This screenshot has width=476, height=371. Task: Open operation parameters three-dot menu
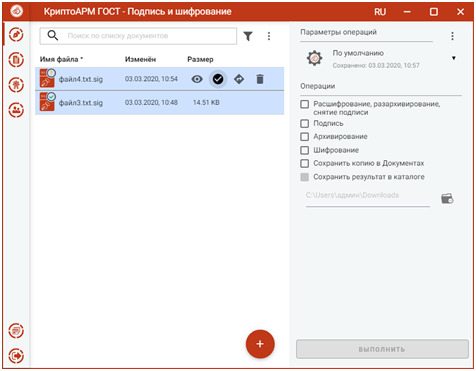pos(452,36)
